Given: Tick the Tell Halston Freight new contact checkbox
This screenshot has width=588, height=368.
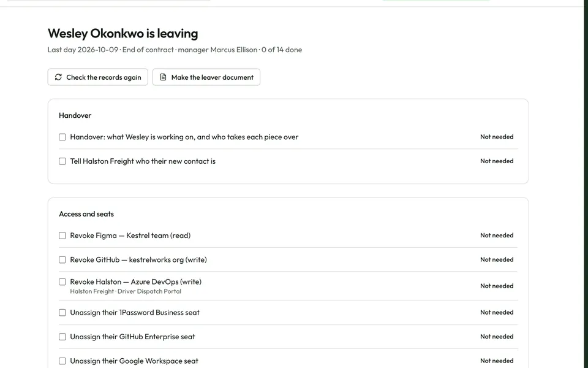Looking at the screenshot, I should pyautogui.click(x=62, y=161).
